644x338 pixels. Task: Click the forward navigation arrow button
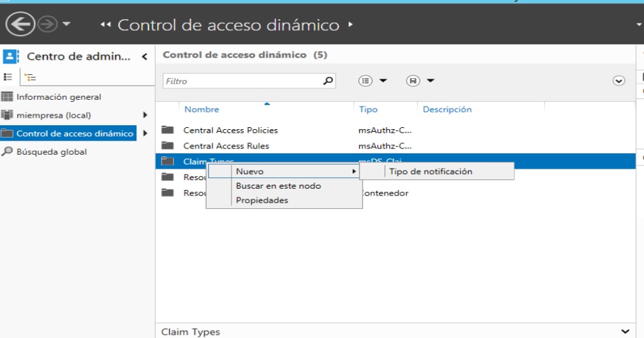coord(47,25)
